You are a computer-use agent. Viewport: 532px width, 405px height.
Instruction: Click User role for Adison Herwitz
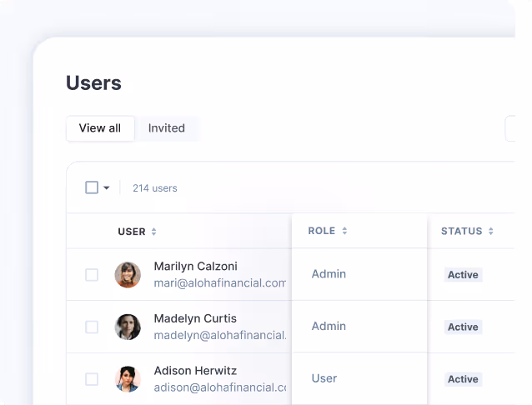tap(324, 378)
